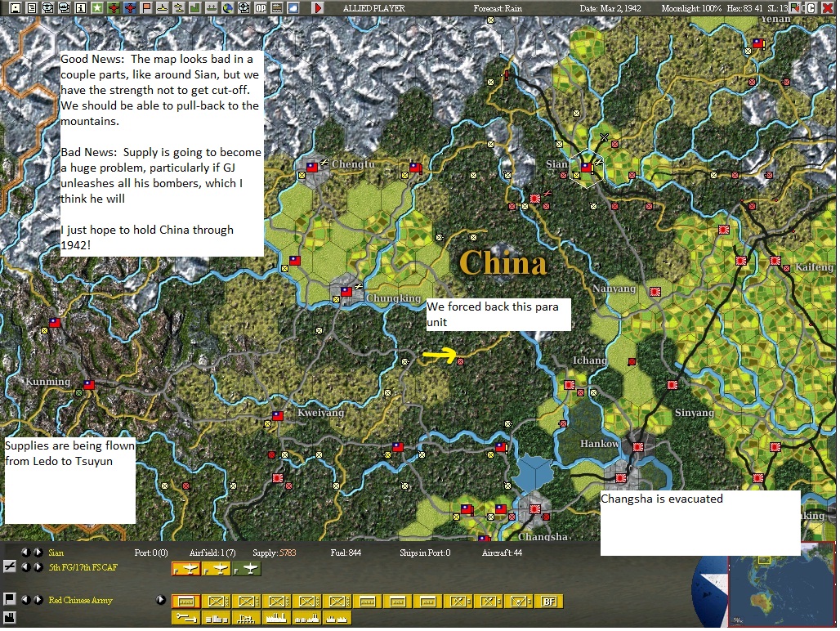840x631 pixels.
Task: Click the 'ALLIED PLAYER' label
Action: coord(374,8)
